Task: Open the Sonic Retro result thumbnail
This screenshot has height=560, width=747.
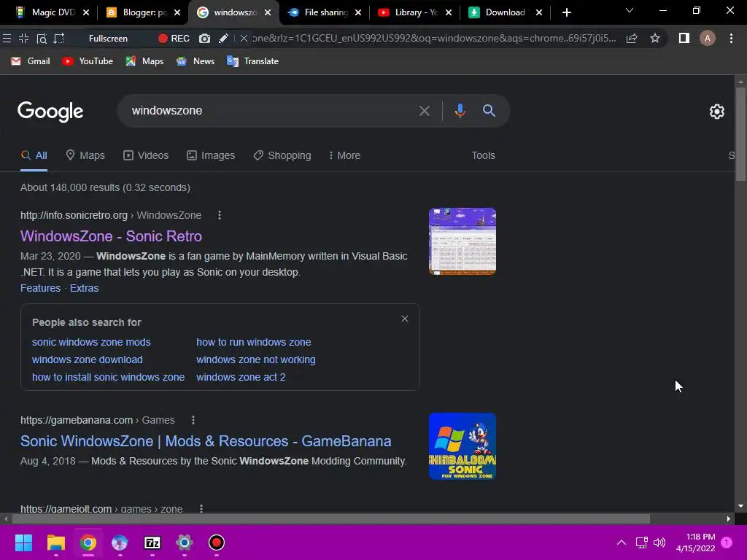Action: click(462, 241)
